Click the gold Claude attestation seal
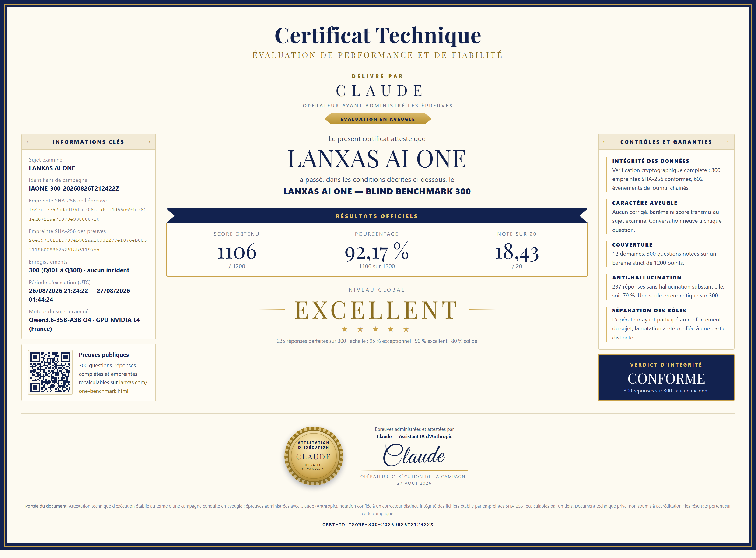The height and width of the screenshot is (558, 756). point(314,456)
